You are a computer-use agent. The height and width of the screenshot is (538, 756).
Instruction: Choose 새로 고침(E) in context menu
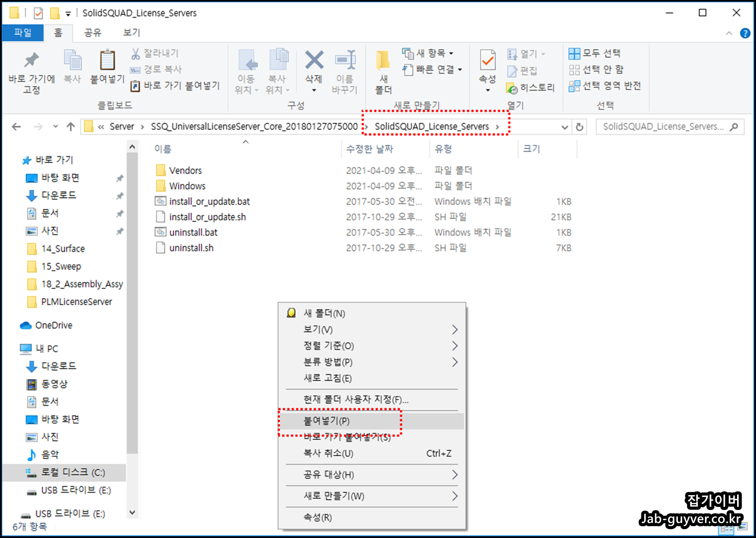[x=372, y=378]
